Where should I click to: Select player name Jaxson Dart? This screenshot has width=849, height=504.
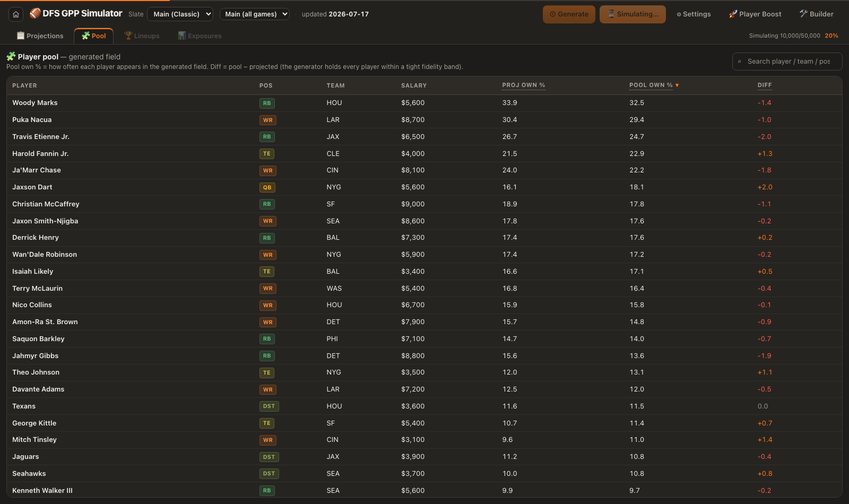pyautogui.click(x=32, y=187)
